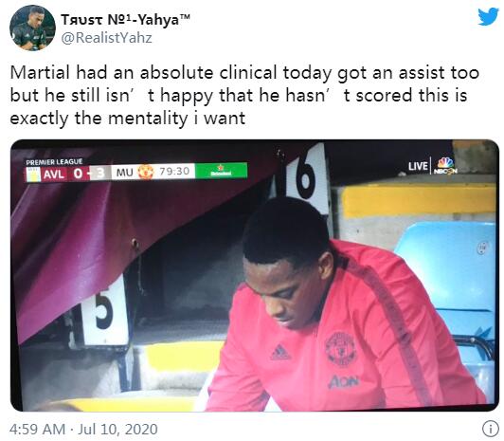Click the Aston Villa badge in scoreboard
Screen dimensions: 504x441
[x=33, y=174]
